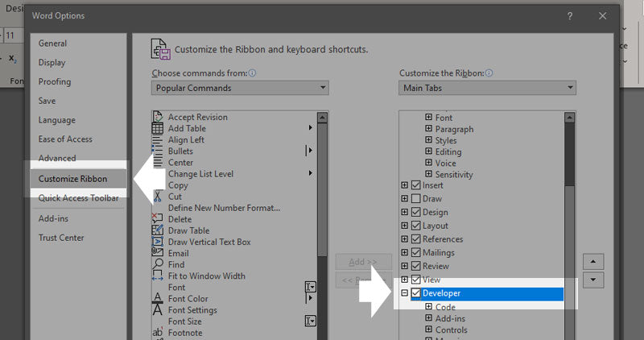The height and width of the screenshot is (340, 644).
Task: Toggle the Mailings tab checkbox
Action: click(x=416, y=253)
